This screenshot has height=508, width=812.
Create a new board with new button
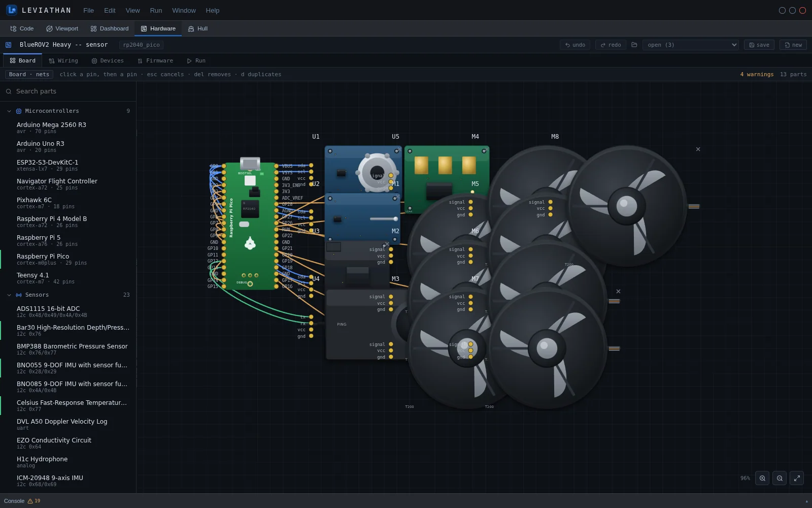pyautogui.click(x=793, y=45)
